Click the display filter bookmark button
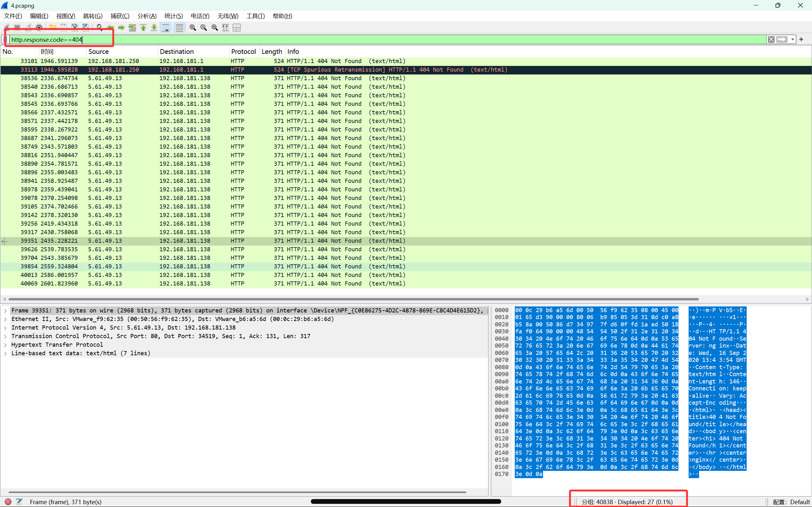This screenshot has width=812, height=507. pos(5,40)
